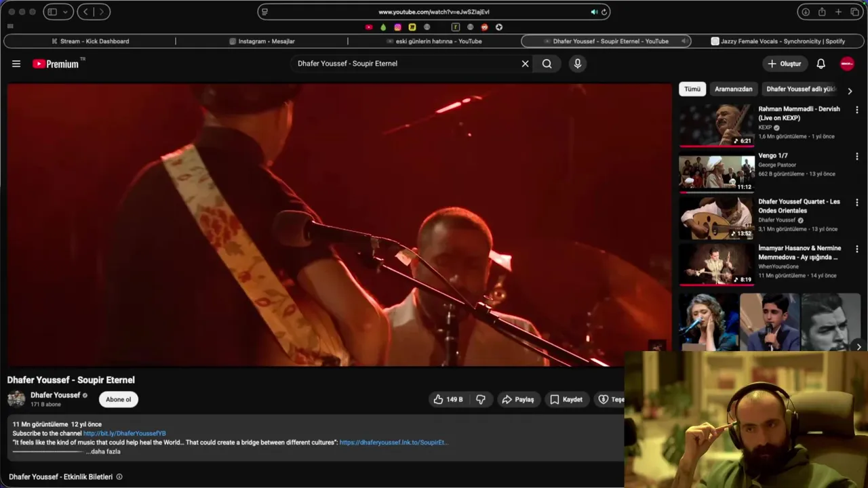
Task: Go forward in Safari history
Action: [102, 12]
